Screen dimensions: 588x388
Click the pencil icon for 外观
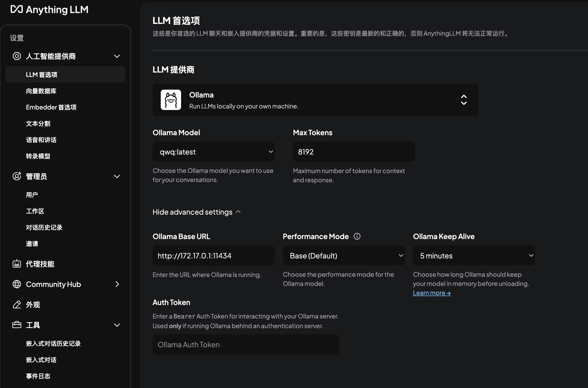[17, 304]
